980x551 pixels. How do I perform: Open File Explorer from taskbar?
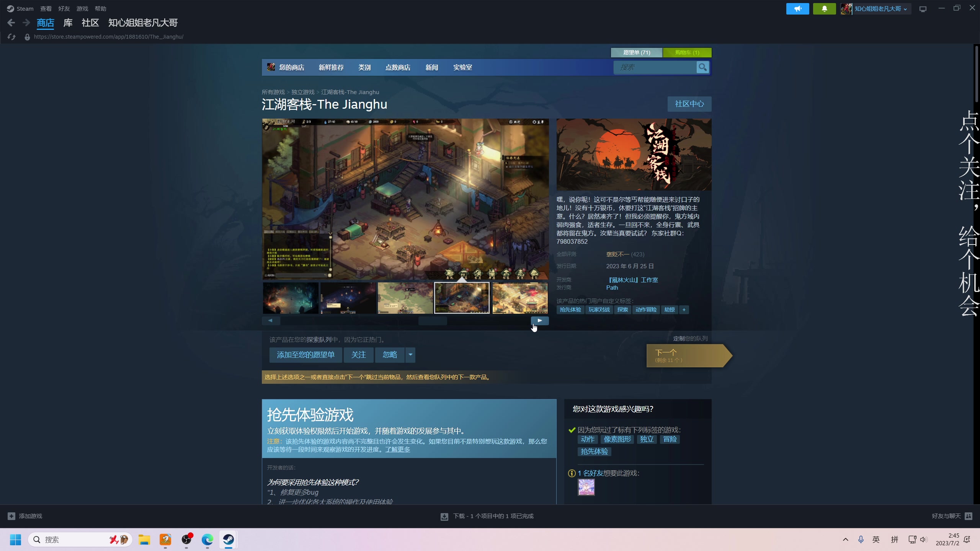144,540
